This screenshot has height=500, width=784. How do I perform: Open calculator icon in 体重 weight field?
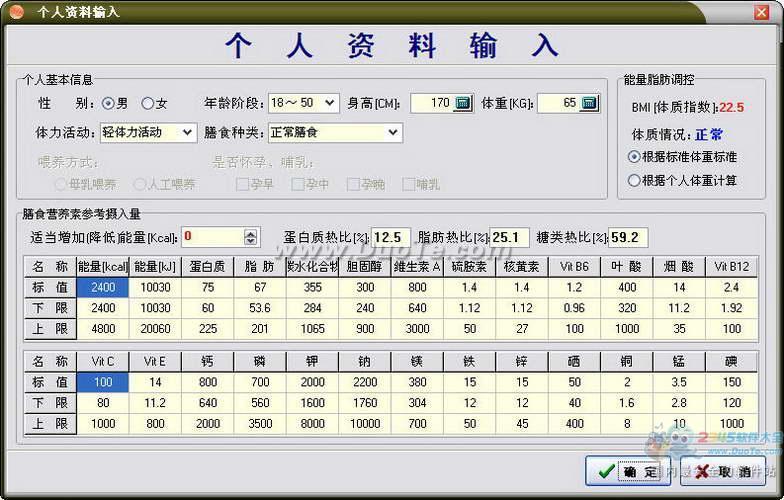coord(588,103)
